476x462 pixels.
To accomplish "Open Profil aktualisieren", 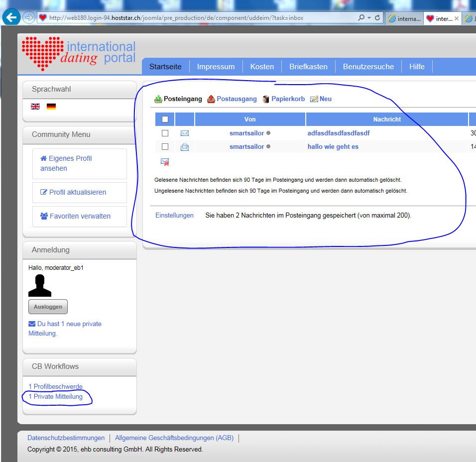I will tap(80, 193).
